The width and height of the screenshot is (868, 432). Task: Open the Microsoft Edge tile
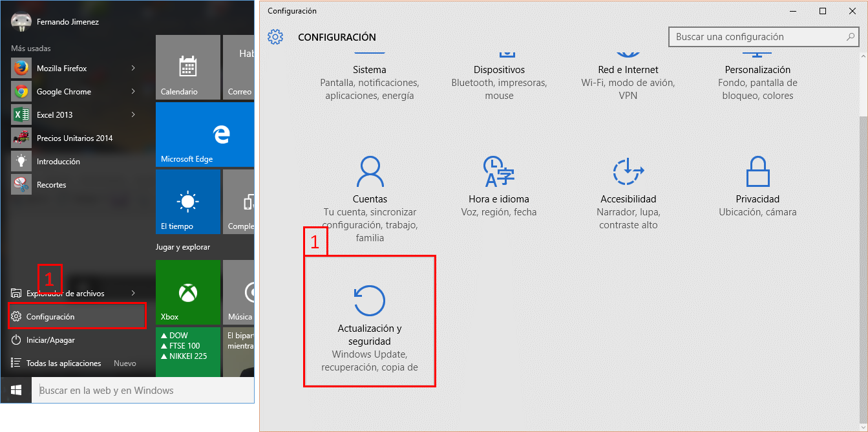click(x=205, y=135)
